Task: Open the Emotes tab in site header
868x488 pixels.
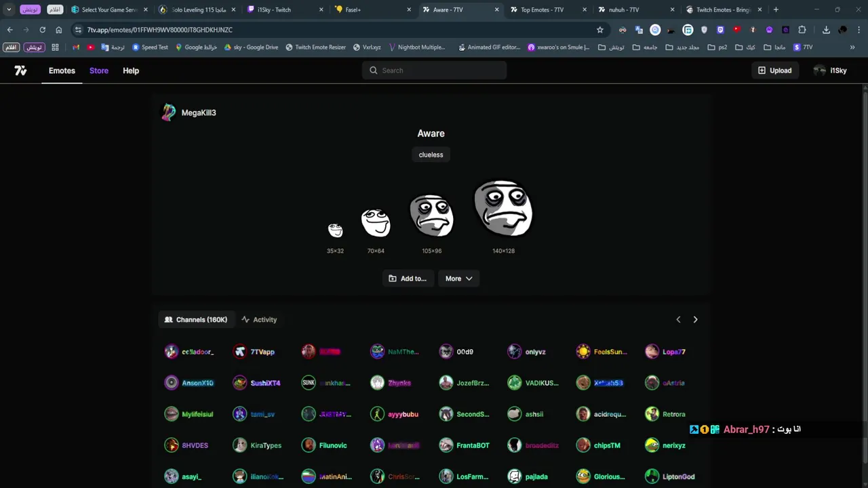Action: pyautogui.click(x=62, y=70)
